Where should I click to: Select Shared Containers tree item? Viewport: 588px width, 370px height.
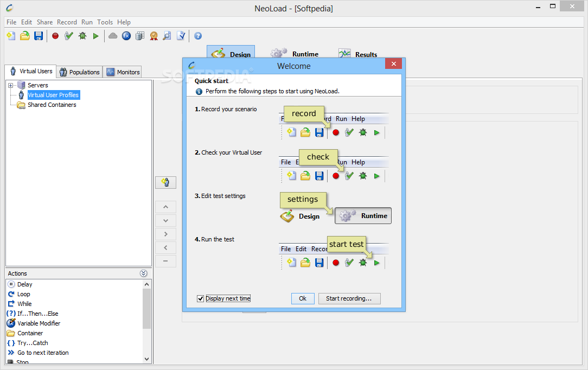point(52,105)
